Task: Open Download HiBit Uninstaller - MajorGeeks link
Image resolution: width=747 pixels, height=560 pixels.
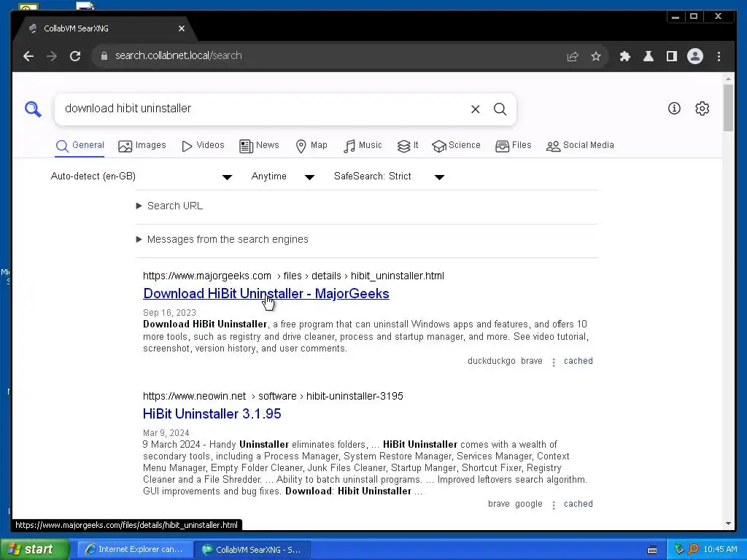Action: coord(266,294)
